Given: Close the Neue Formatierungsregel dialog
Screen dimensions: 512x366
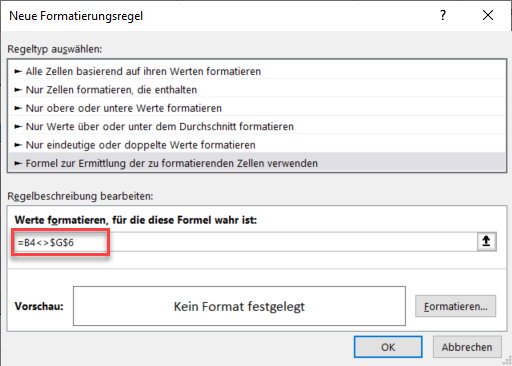Looking at the screenshot, I should click(488, 15).
